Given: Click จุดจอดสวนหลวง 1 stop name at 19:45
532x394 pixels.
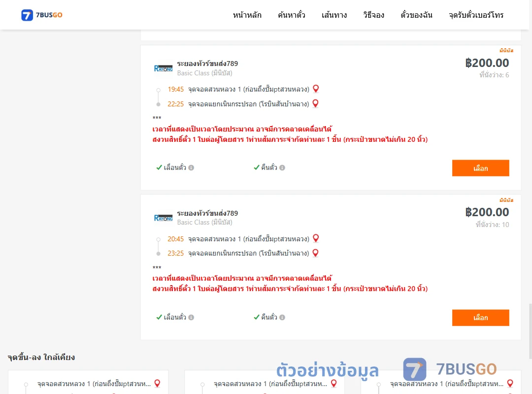Looking at the screenshot, I should click(249, 89).
